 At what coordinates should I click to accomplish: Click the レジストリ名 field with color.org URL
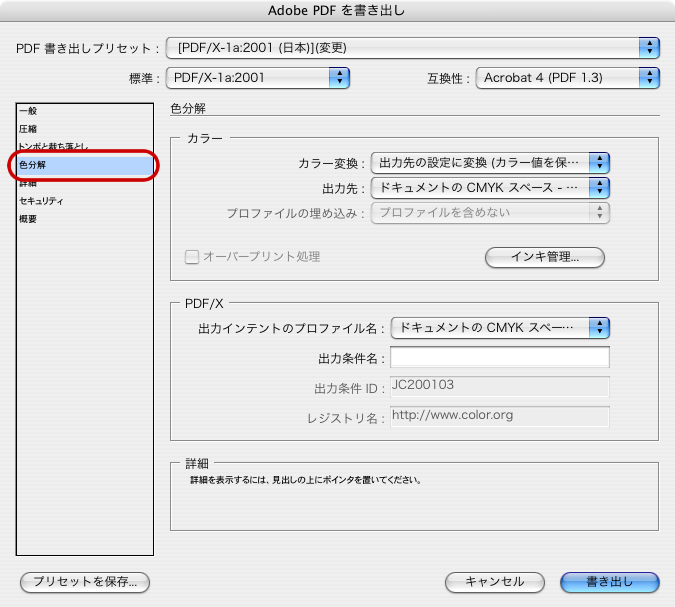click(x=500, y=416)
